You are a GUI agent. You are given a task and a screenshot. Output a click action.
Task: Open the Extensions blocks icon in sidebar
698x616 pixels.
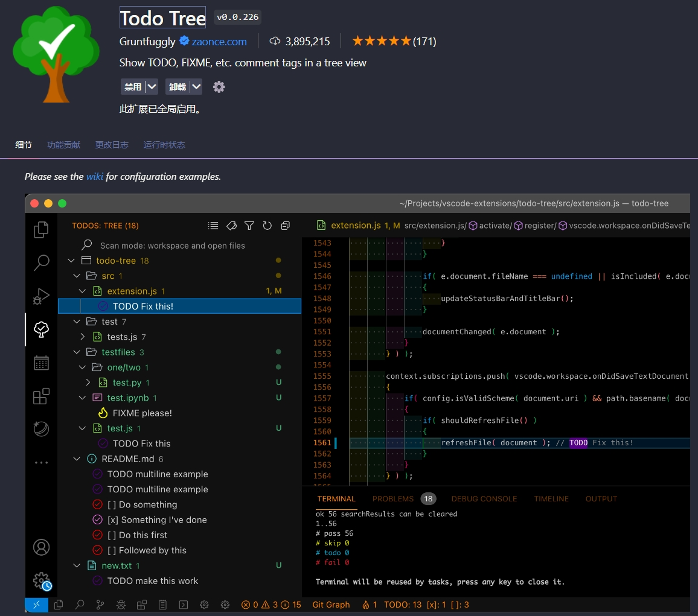tap(41, 396)
